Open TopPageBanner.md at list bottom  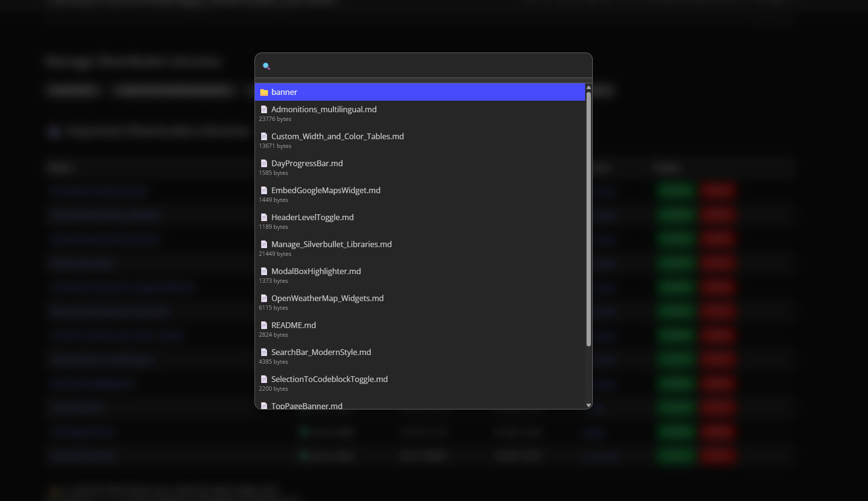307,406
